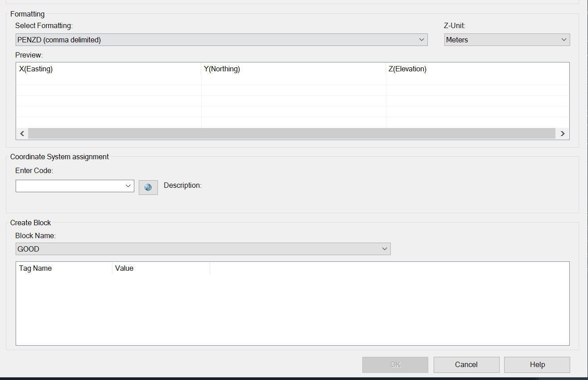Image resolution: width=588 pixels, height=380 pixels.
Task: Open the Block Name dropdown showing GOOD
Action: 384,249
